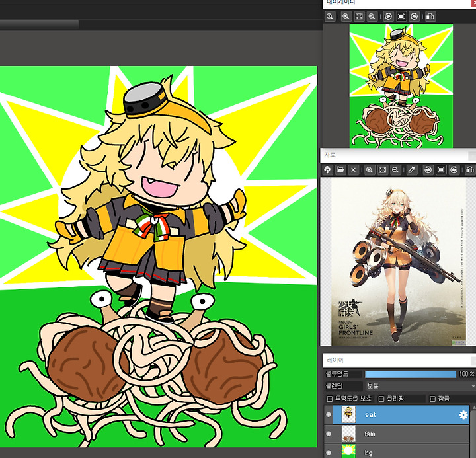Zoom out of the reference image
This screenshot has width=476, height=458.
click(x=395, y=170)
